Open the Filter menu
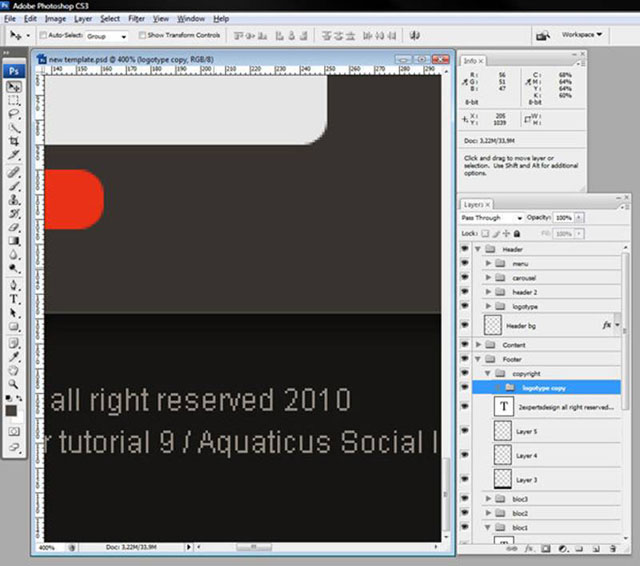Image resolution: width=640 pixels, height=566 pixels. 136,19
